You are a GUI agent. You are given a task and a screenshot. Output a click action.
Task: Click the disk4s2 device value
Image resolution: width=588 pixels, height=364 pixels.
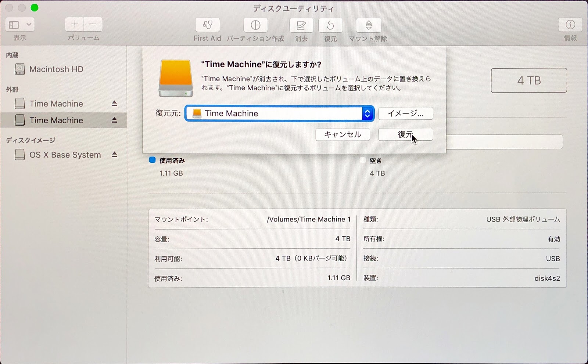[547, 278]
